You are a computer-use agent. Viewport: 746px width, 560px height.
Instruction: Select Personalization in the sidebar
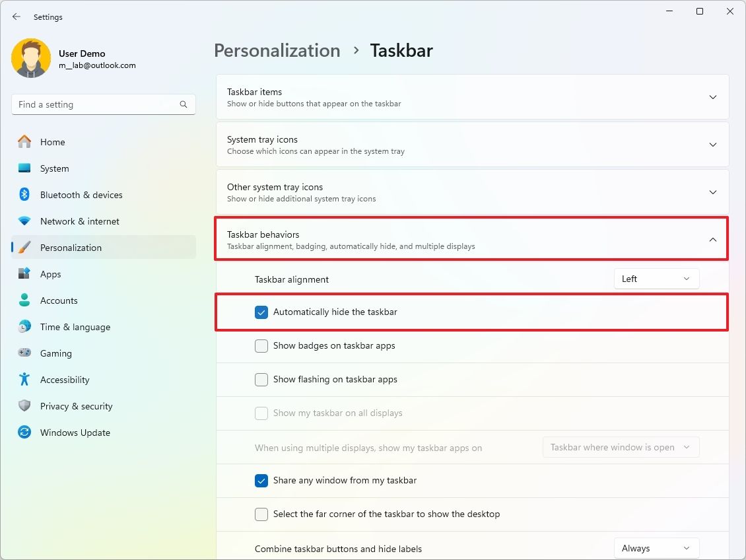[x=71, y=248]
